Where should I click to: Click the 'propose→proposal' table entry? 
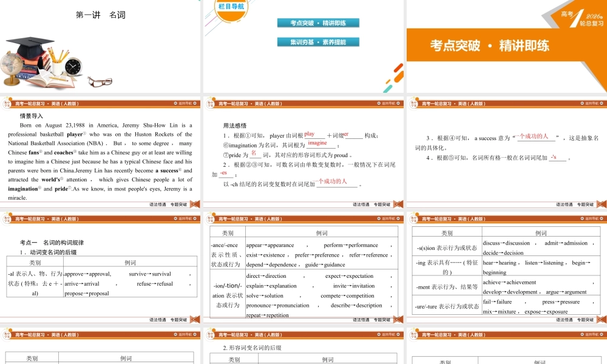point(87,293)
